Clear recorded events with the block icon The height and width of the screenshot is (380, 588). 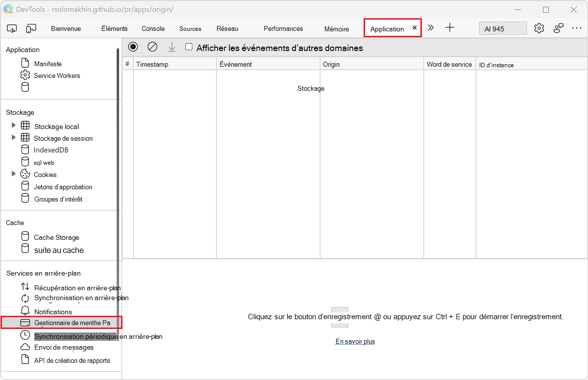point(152,47)
